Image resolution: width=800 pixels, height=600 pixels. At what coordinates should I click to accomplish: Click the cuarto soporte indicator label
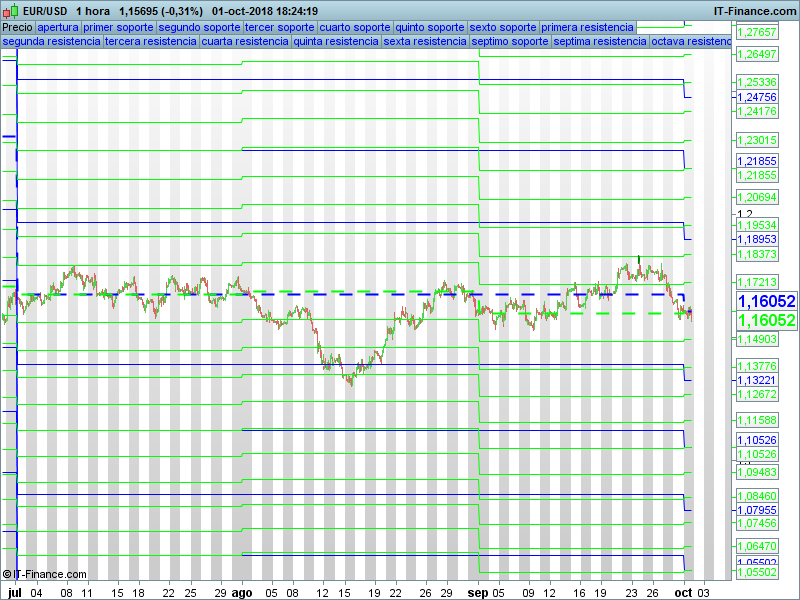click(x=355, y=27)
